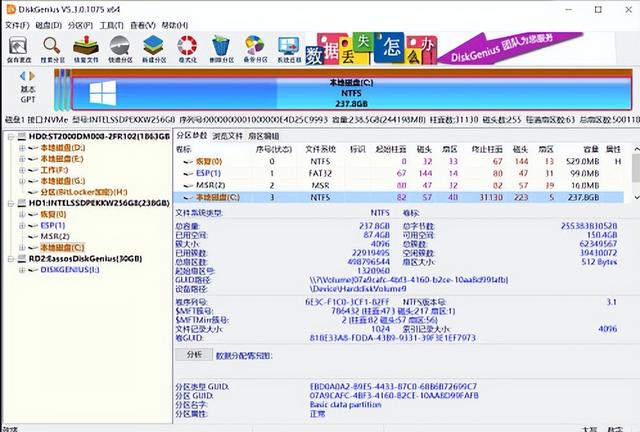Screen dimensions: 640x432
Task: Expand the 本地磁盘(G:) tree node
Action: pyautogui.click(x=22, y=181)
